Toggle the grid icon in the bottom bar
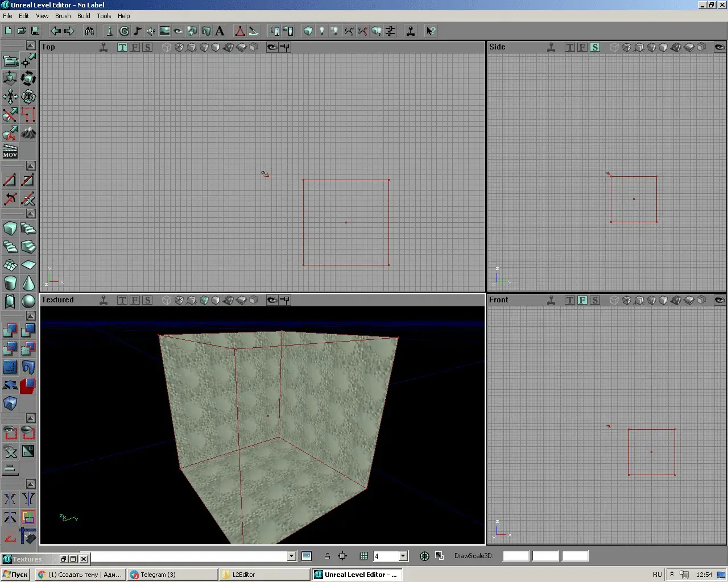Viewport: 728px width, 582px height. [x=365, y=556]
